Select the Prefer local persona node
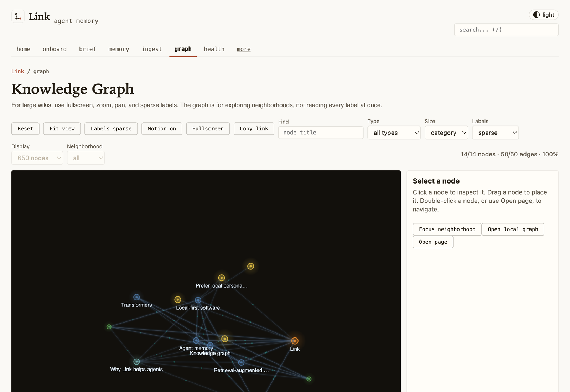This screenshot has height=392, width=570. (x=222, y=278)
